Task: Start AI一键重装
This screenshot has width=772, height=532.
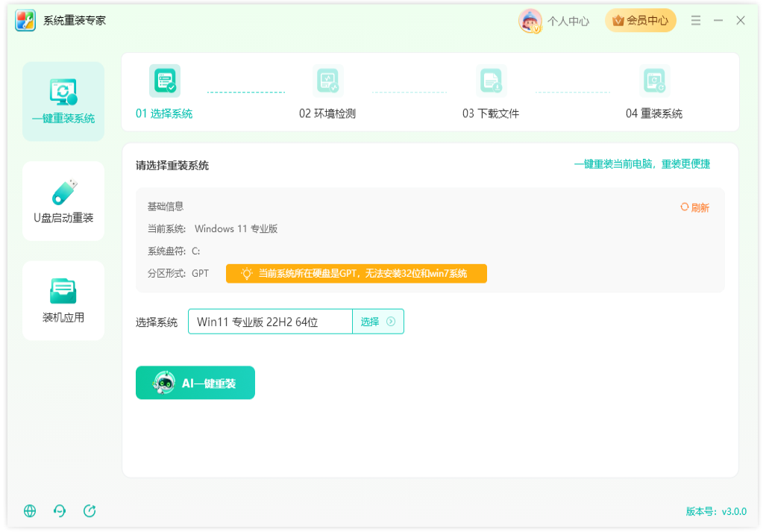Action: pos(195,383)
